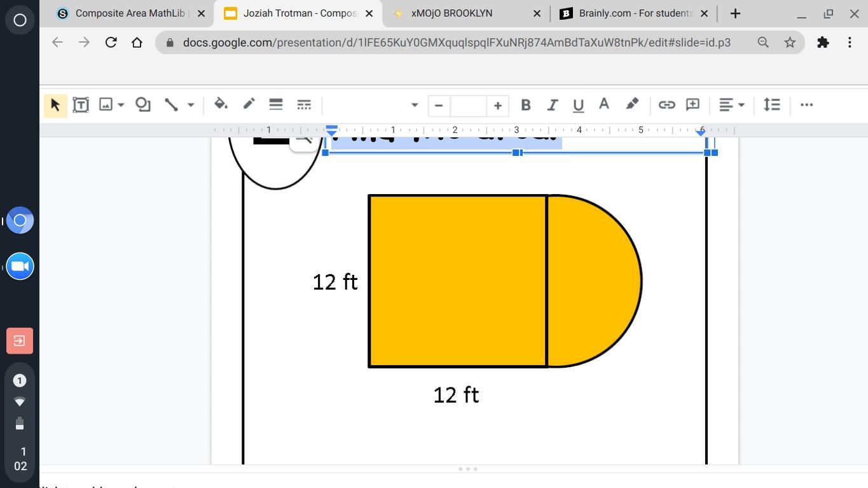Toggle italic formatting

[552, 105]
